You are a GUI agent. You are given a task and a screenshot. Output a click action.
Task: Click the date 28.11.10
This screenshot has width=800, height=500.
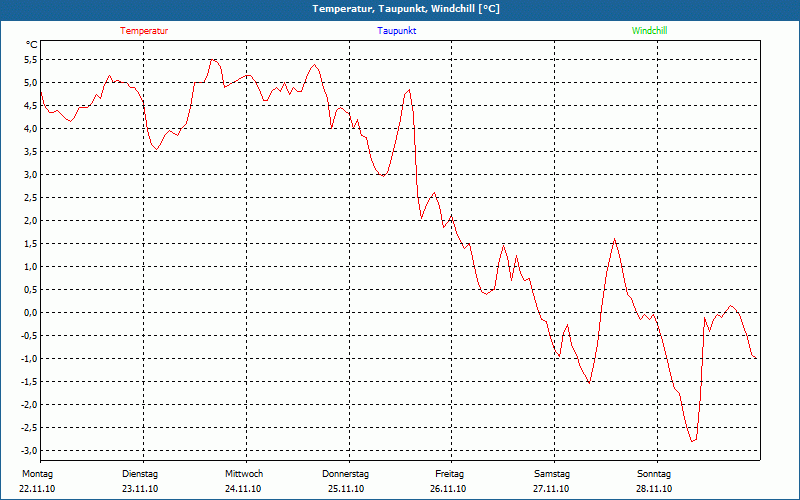pyautogui.click(x=654, y=489)
